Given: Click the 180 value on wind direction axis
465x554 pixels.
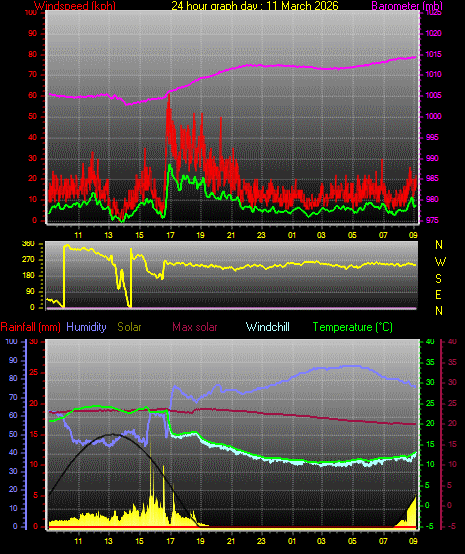Looking at the screenshot, I should coord(28,275).
